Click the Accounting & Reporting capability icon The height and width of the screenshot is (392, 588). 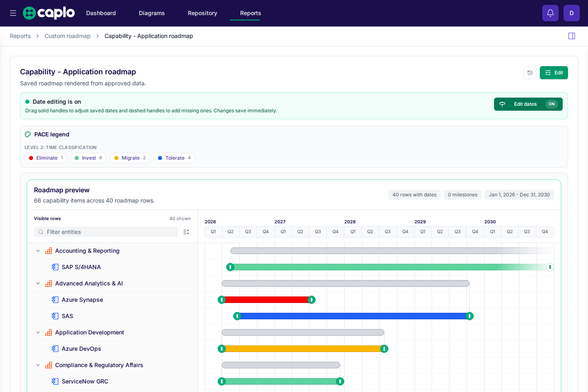click(x=49, y=251)
